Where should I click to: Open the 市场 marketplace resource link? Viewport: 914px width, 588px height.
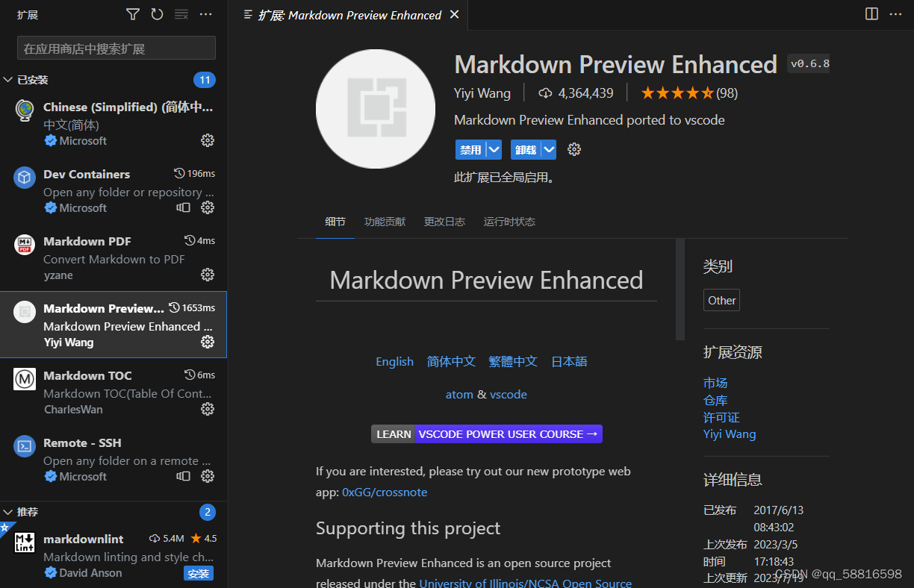(715, 383)
